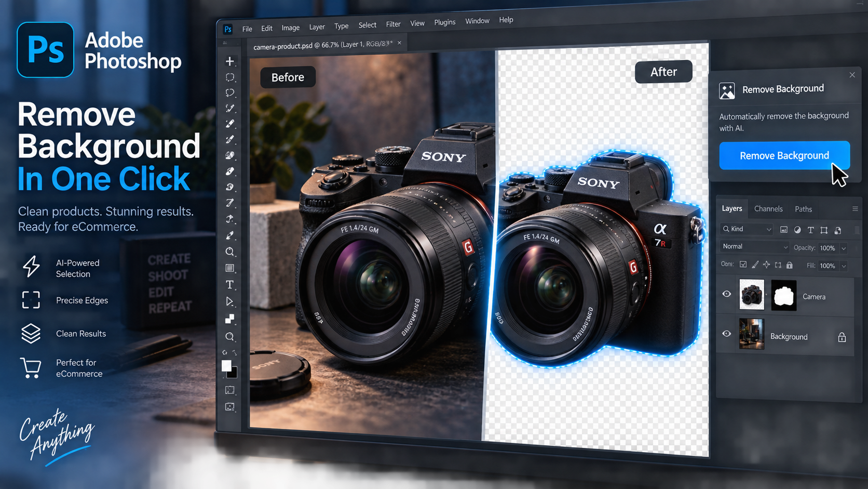
Task: Toggle lock transparent pixels checkbox
Action: (x=743, y=265)
